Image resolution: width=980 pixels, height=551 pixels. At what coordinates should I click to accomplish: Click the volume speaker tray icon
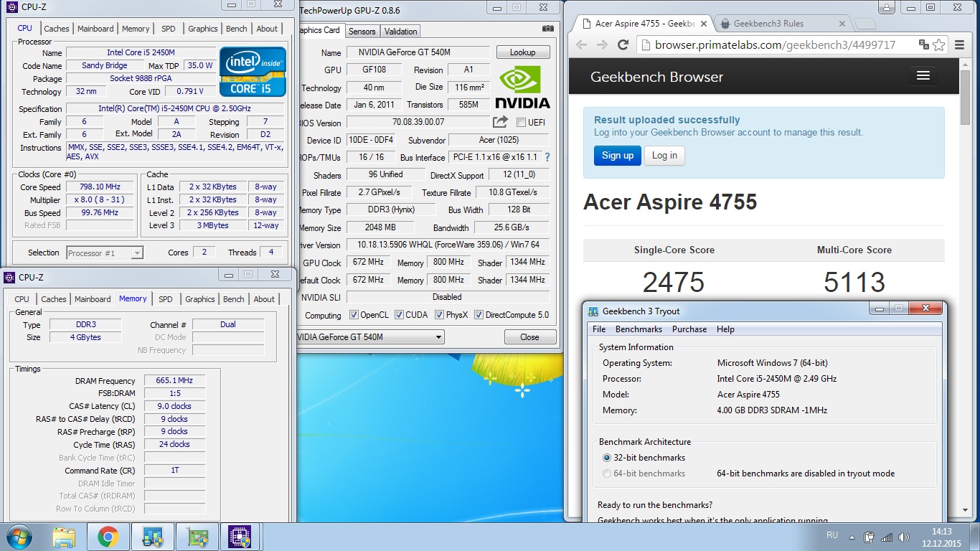point(904,537)
